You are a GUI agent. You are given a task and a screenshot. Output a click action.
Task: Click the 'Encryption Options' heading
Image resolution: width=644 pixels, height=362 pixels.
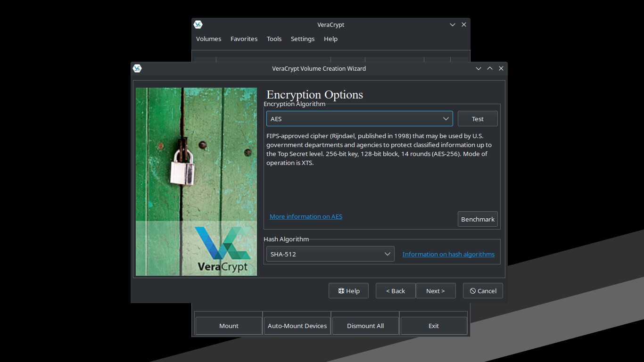314,94
